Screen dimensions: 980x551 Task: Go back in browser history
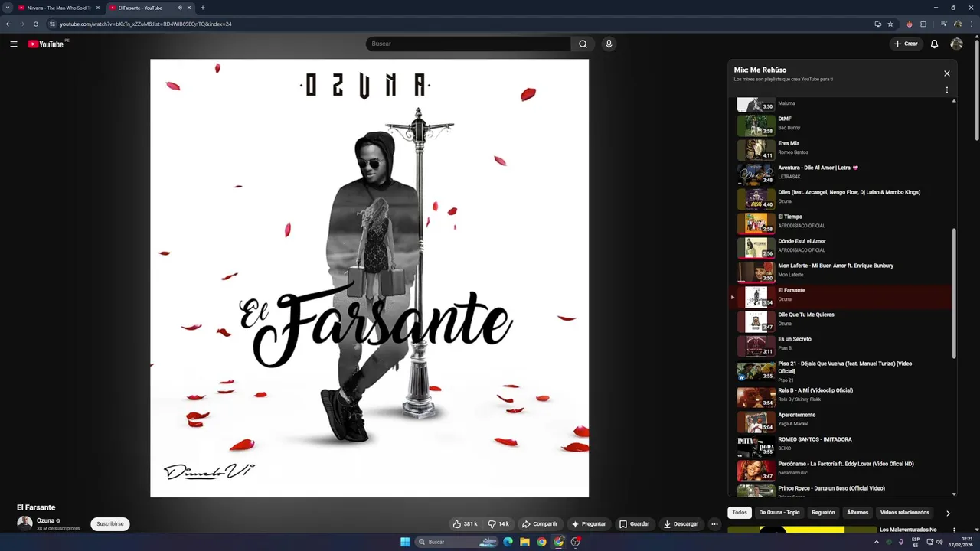pos(8,24)
